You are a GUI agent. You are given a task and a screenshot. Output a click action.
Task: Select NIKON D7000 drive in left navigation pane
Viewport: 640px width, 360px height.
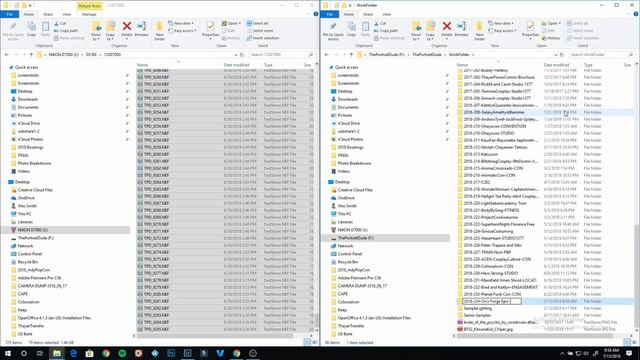click(x=33, y=230)
